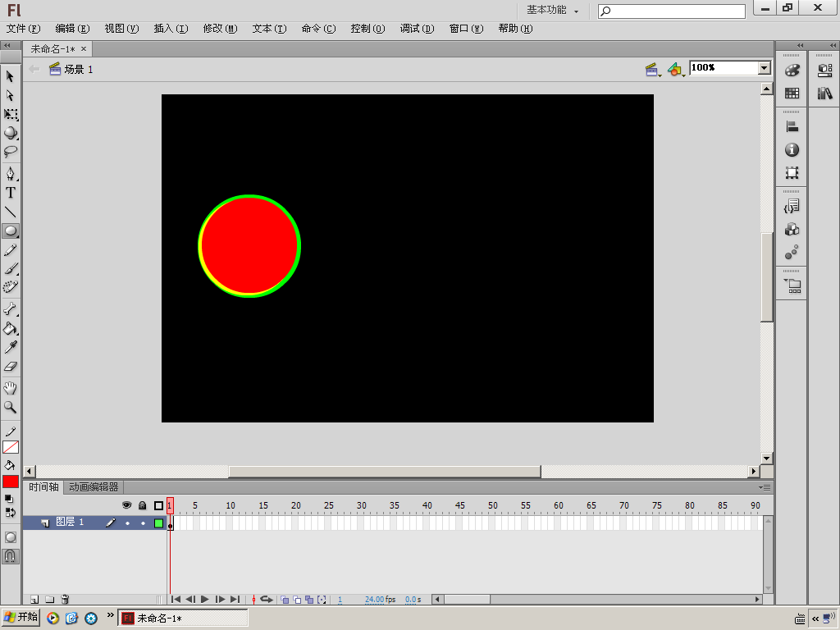This screenshot has height=630, width=840.
Task: Select the Zoom magnifier tool
Action: pyautogui.click(x=10, y=407)
